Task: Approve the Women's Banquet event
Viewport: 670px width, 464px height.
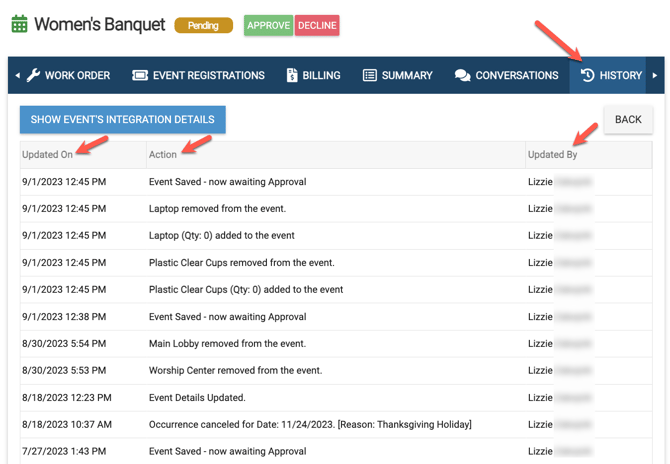Action: click(268, 25)
